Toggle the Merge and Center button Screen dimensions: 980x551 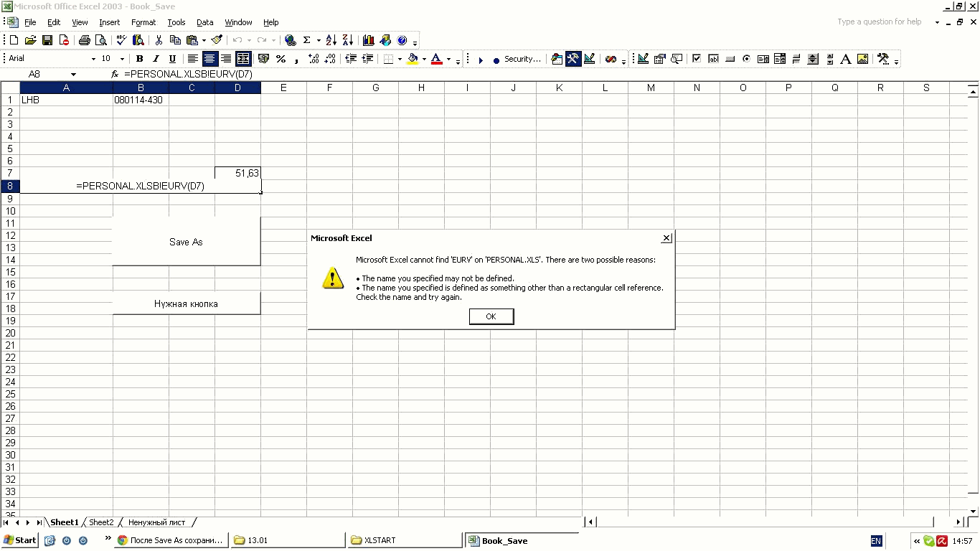tap(243, 59)
